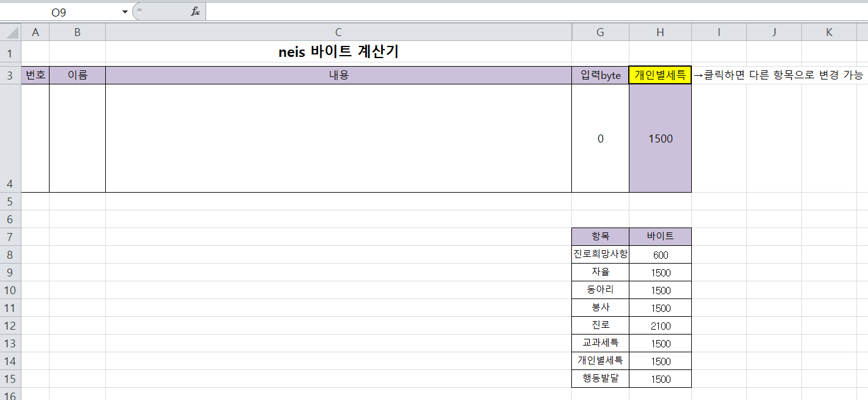Click the Name Box showing O9
Screen dimensions: 868x400
tap(59, 12)
